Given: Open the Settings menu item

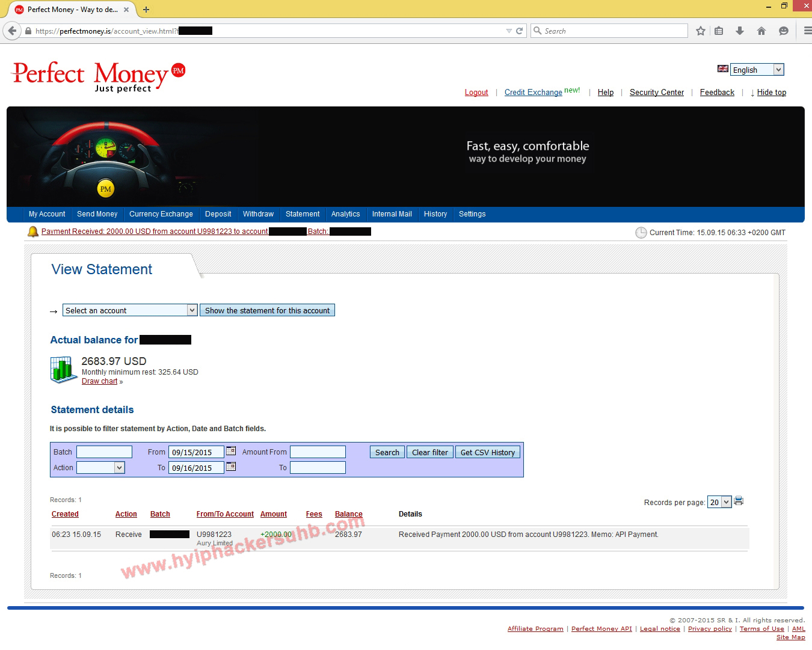Looking at the screenshot, I should 472,214.
